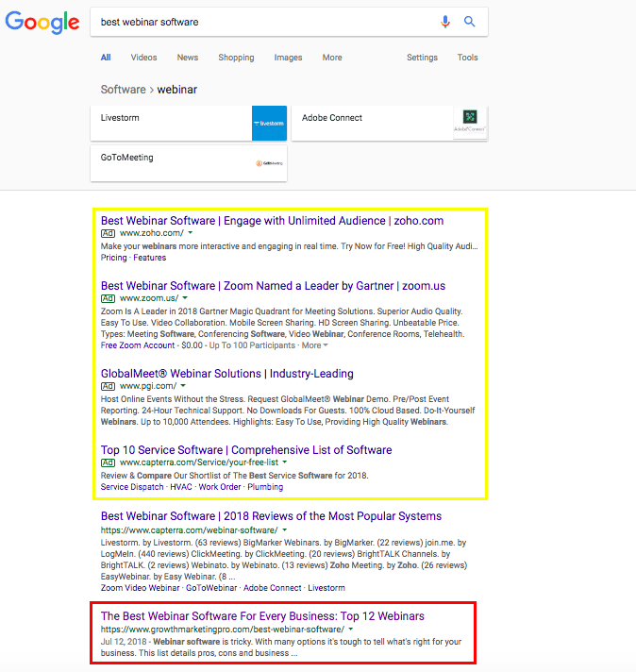Click Zoom Video Webinar sitelink
The width and height of the screenshot is (636, 672).
[x=141, y=588]
